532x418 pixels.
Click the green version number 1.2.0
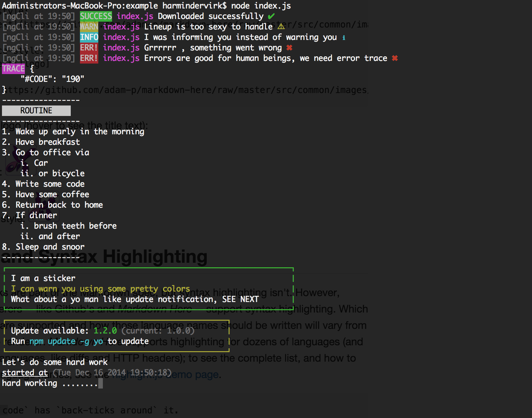[105, 331]
